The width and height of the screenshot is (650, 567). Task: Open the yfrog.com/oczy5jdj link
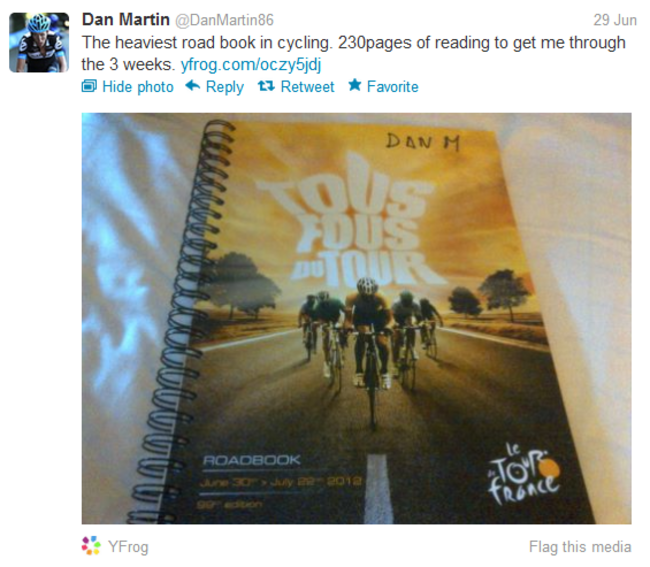click(251, 65)
